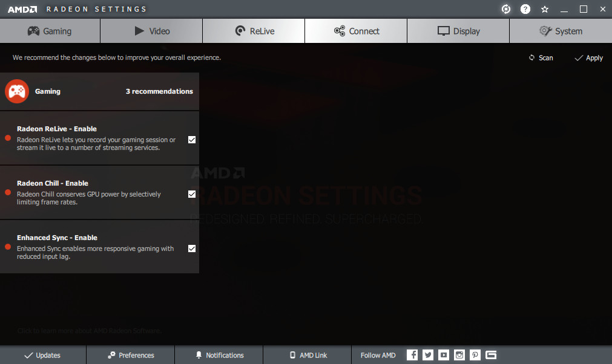Screen dimensions: 612x364
Task: Click Apply to accept recommendations
Action: [x=588, y=58]
